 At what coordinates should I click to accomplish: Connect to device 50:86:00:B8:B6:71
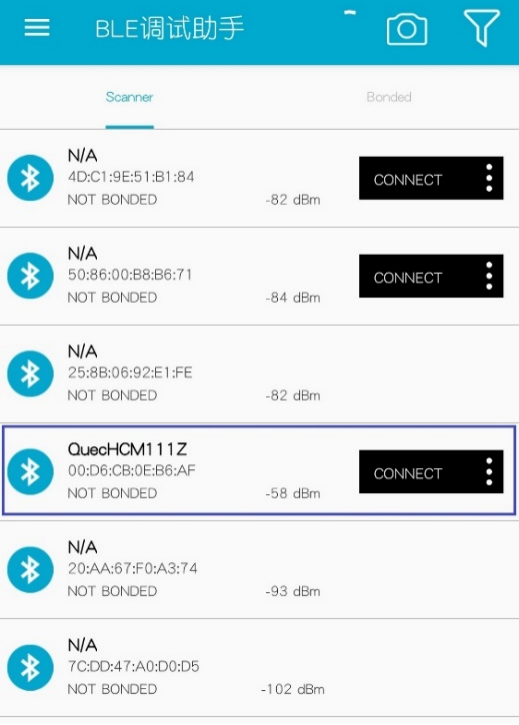408,277
